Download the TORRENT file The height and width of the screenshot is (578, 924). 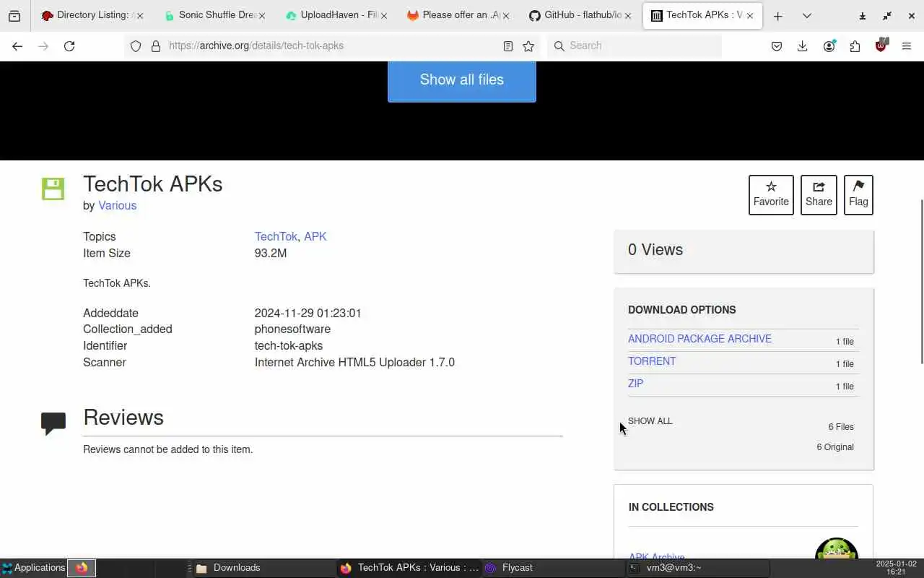pyautogui.click(x=652, y=361)
